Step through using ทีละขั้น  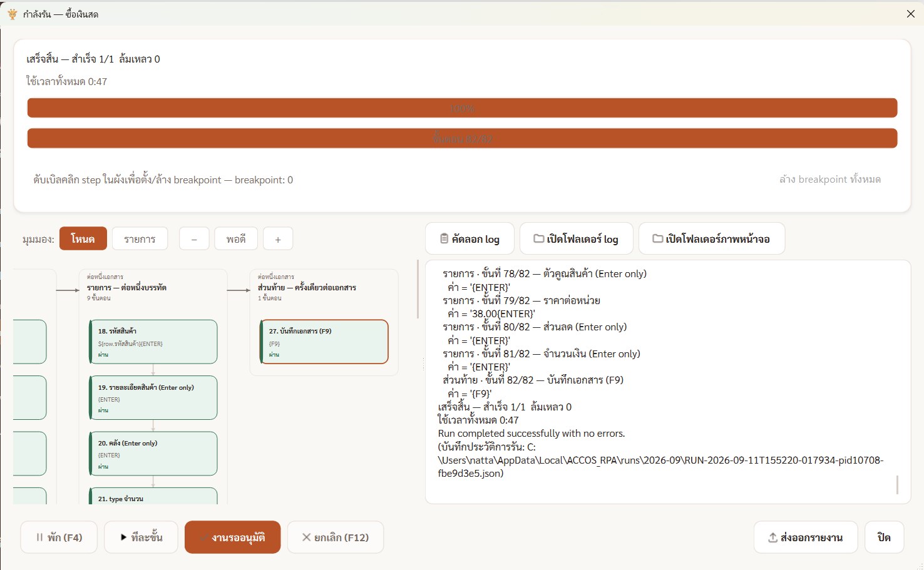[x=141, y=537]
